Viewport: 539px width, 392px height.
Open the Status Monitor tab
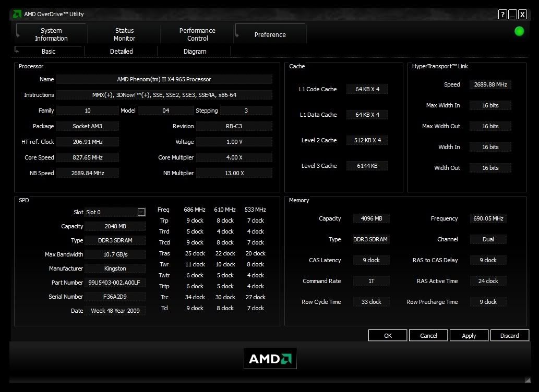(124, 34)
